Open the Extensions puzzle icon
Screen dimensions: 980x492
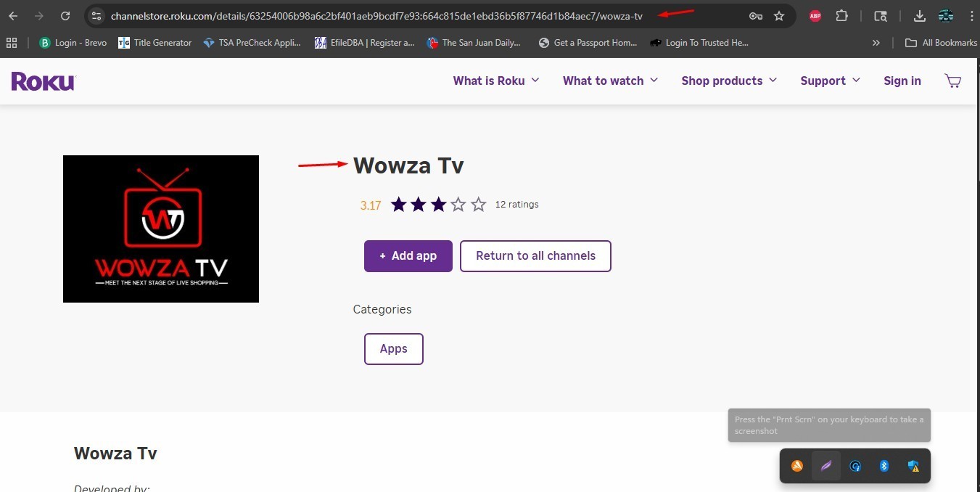[841, 16]
